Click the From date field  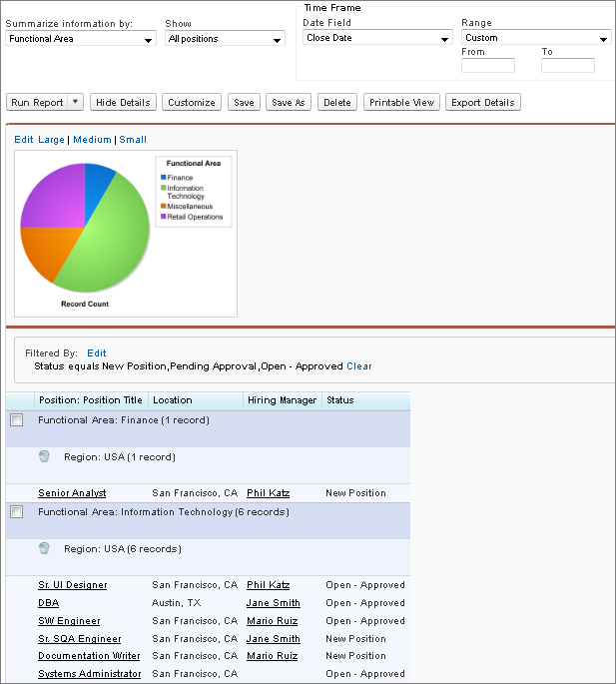point(488,66)
